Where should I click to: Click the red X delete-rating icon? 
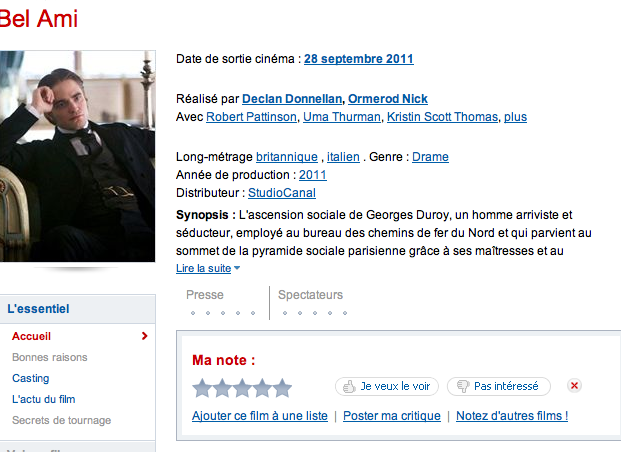[x=574, y=386]
